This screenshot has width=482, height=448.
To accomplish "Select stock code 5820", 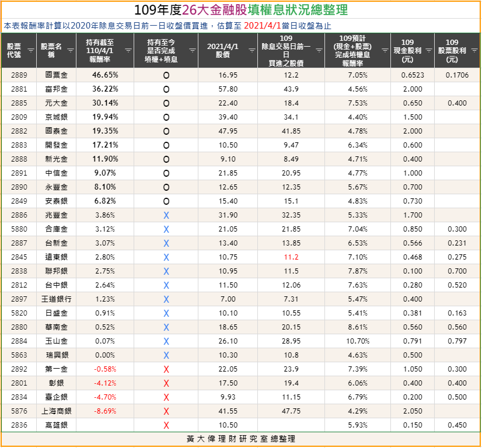I will coord(19,313).
